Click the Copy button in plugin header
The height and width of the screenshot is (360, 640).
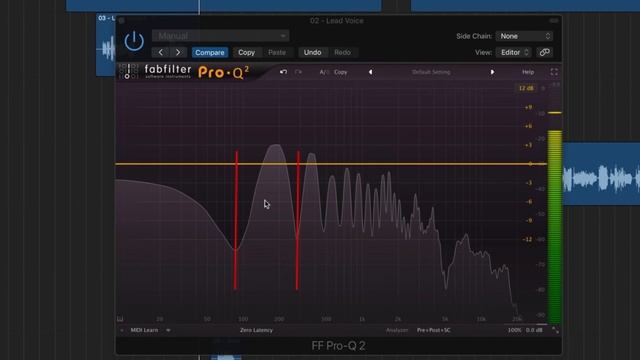[246, 52]
